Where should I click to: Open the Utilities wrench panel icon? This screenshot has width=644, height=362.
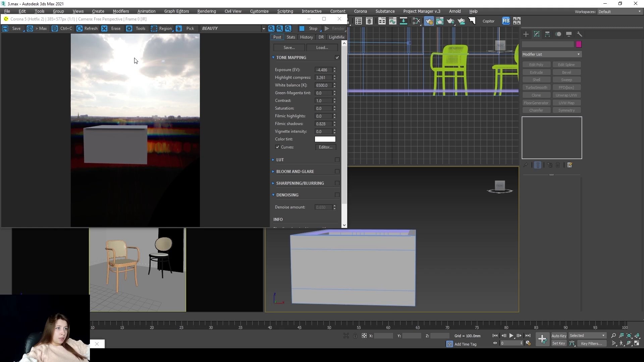[579, 34]
